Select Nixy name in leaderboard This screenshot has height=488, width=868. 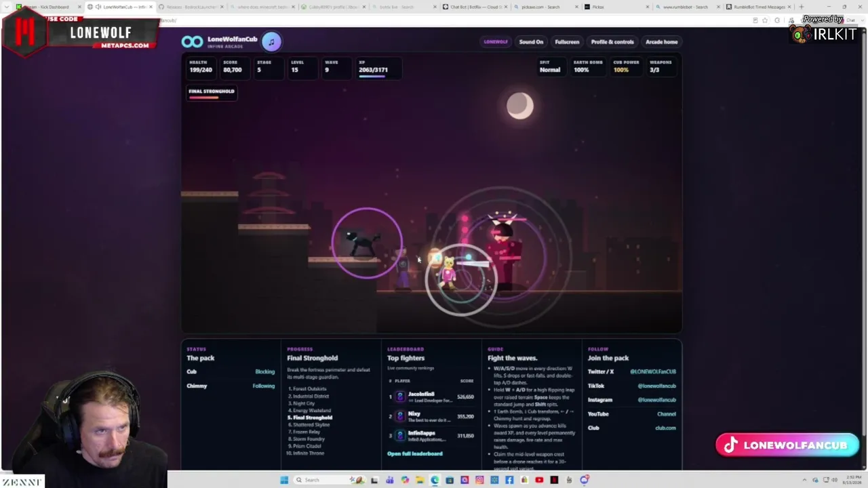(414, 413)
